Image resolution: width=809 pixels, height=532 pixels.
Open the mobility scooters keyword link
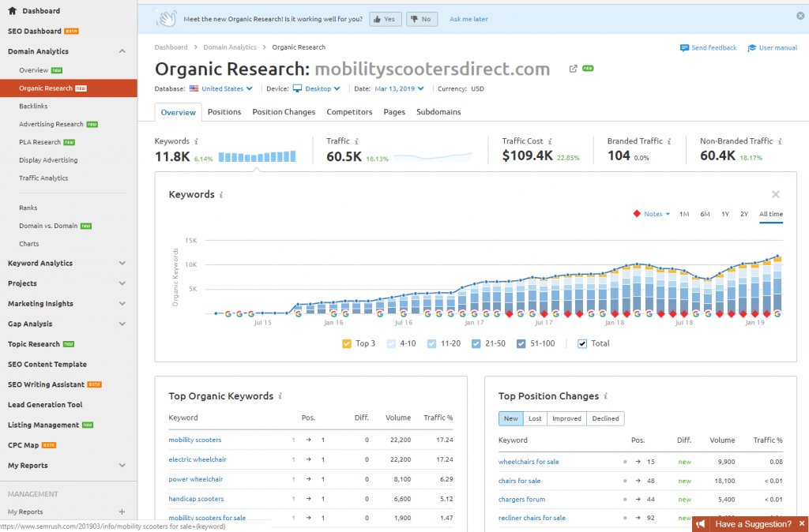pos(195,440)
